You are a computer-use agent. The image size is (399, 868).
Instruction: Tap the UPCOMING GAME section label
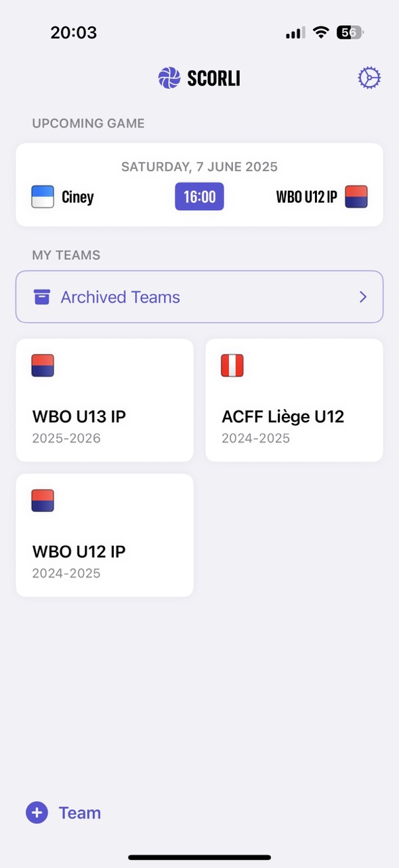point(88,123)
